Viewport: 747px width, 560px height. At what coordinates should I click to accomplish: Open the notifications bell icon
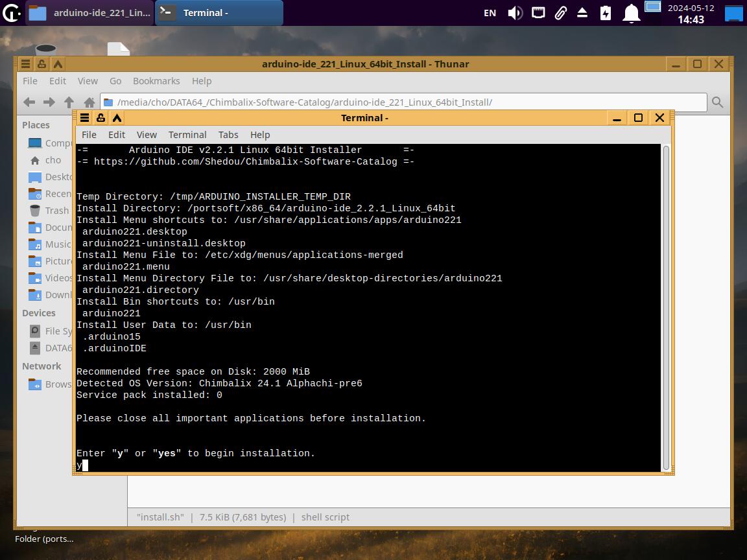coord(631,13)
